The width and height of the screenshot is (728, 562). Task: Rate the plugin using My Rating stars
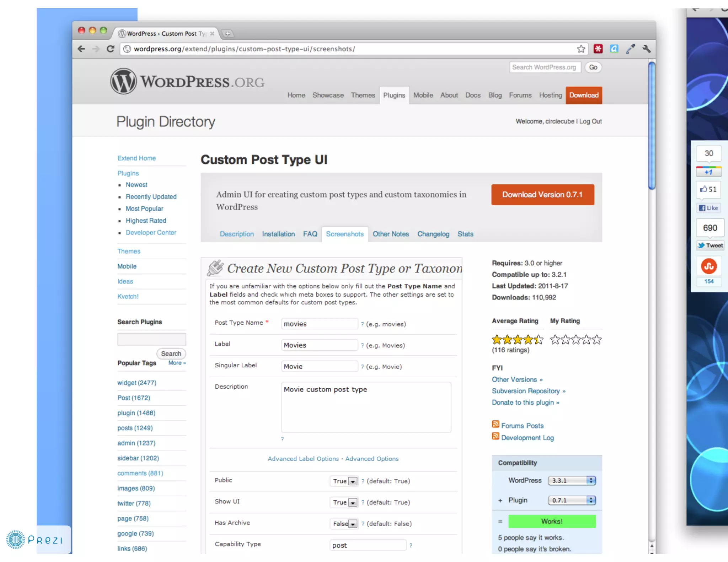[x=576, y=340]
